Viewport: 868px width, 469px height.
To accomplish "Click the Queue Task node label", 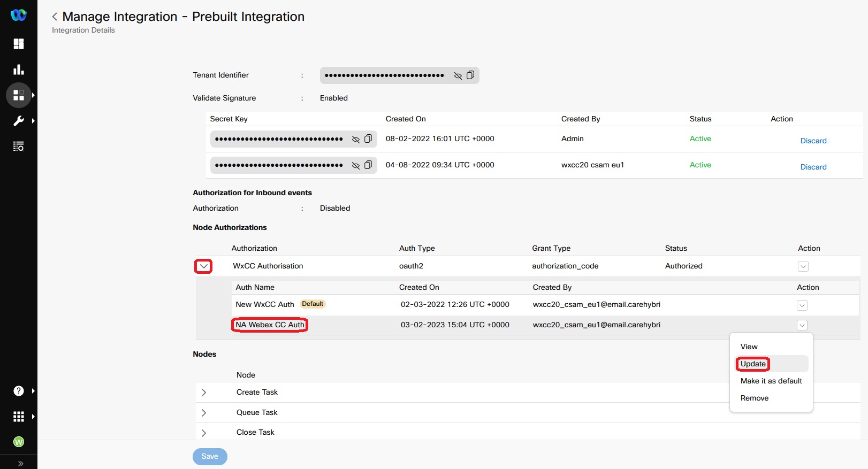I will coord(257,412).
